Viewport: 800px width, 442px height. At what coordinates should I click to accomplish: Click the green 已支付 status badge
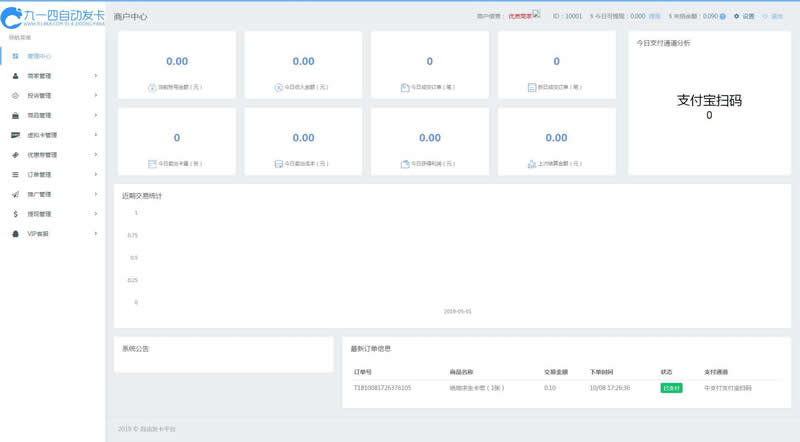[671, 388]
